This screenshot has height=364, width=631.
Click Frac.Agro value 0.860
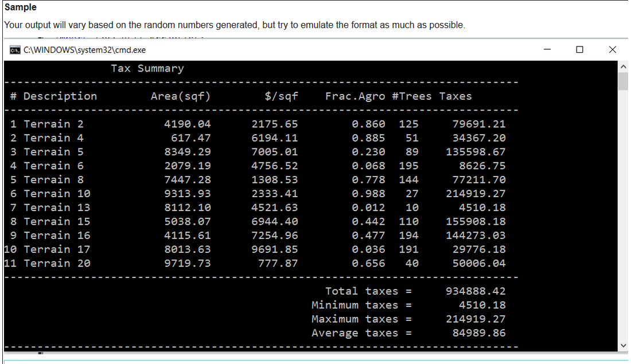[x=368, y=124]
